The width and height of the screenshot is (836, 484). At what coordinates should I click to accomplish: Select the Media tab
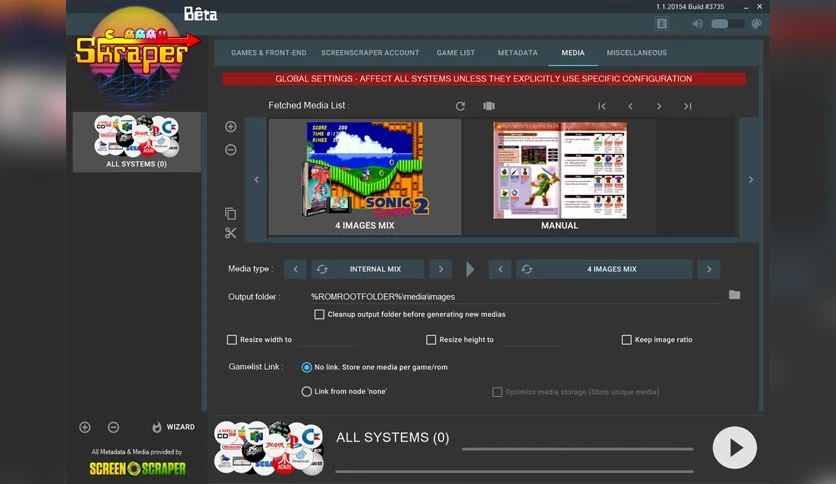pos(573,53)
